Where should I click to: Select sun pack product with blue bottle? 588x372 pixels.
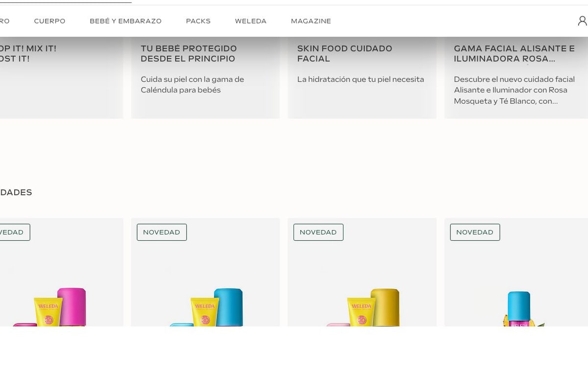click(205, 272)
